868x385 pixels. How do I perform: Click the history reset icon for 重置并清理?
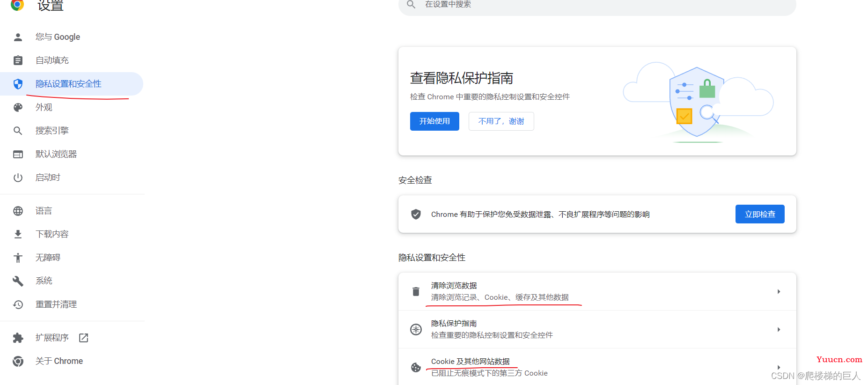tap(18, 304)
